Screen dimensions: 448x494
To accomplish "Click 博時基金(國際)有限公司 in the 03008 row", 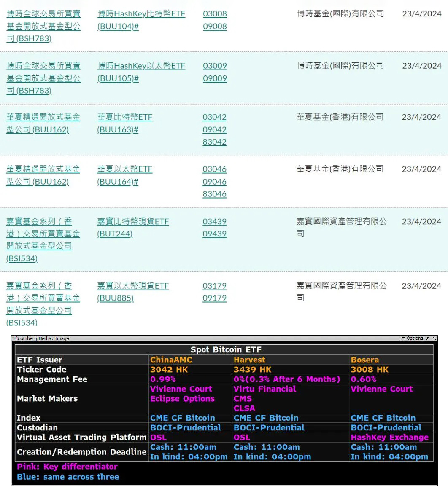I will point(340,14).
